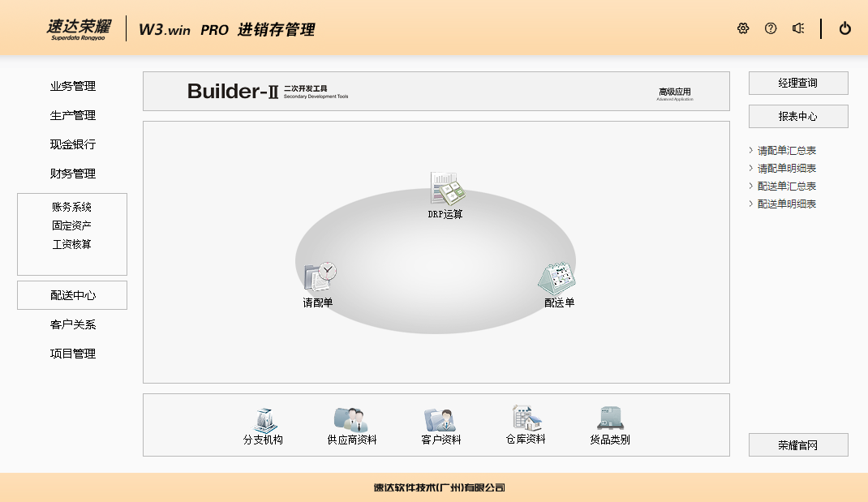868x502 pixels.
Task: Click the help question mark icon
Action: [771, 28]
